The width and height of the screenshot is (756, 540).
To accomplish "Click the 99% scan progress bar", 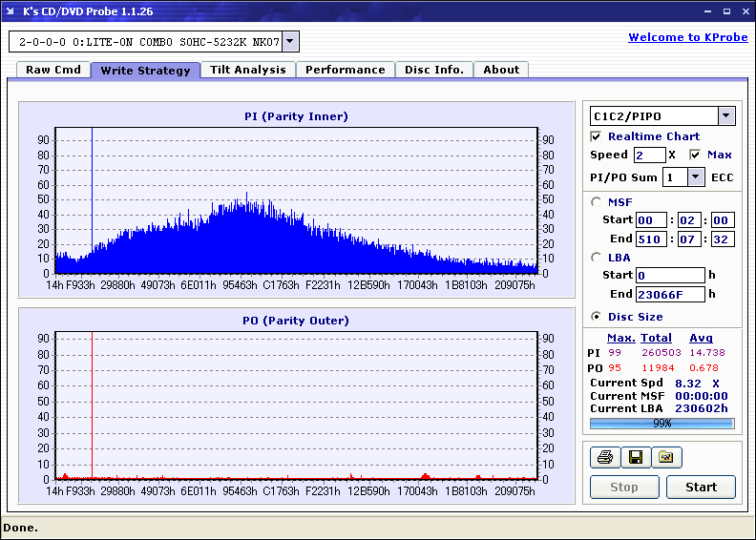I will click(x=661, y=423).
